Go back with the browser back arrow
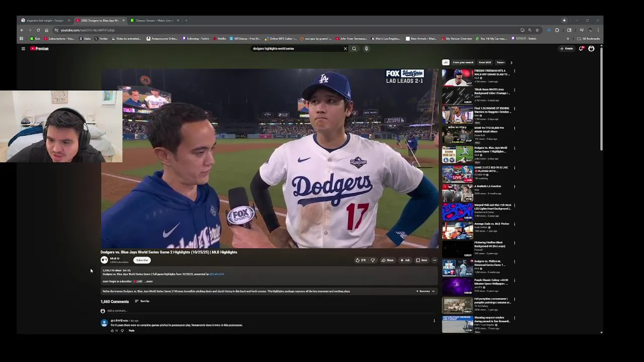The height and width of the screenshot is (362, 644). 22,30
